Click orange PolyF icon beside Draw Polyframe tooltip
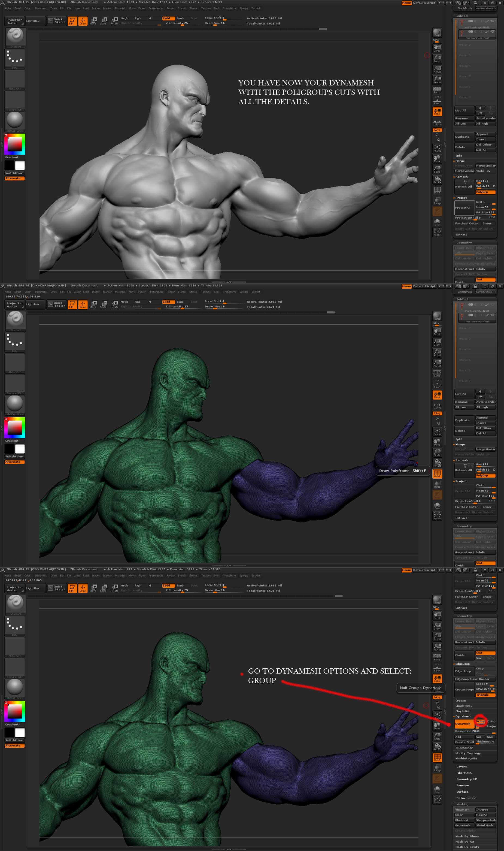This screenshot has width=504, height=851. 437,473
